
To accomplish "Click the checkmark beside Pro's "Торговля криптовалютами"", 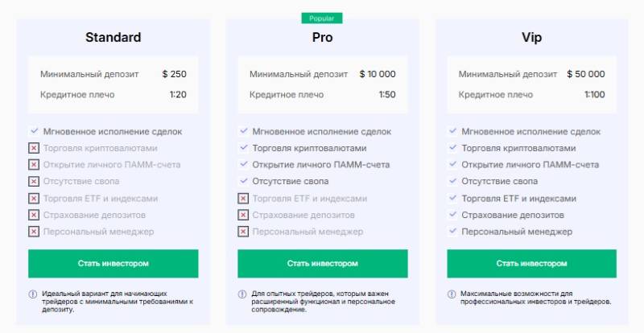I will pos(243,148).
